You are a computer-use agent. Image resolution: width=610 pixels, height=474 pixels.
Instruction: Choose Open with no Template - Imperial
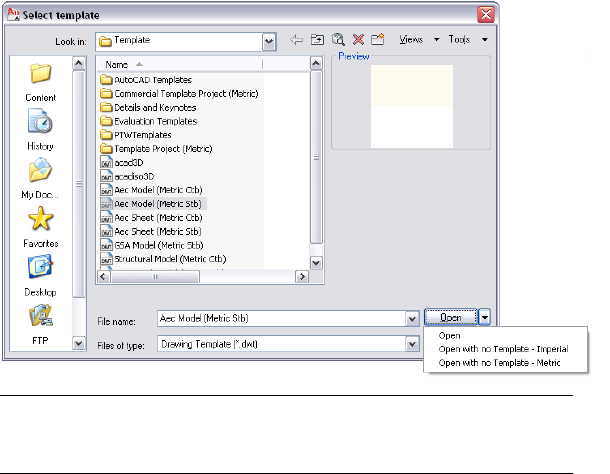[x=503, y=349]
